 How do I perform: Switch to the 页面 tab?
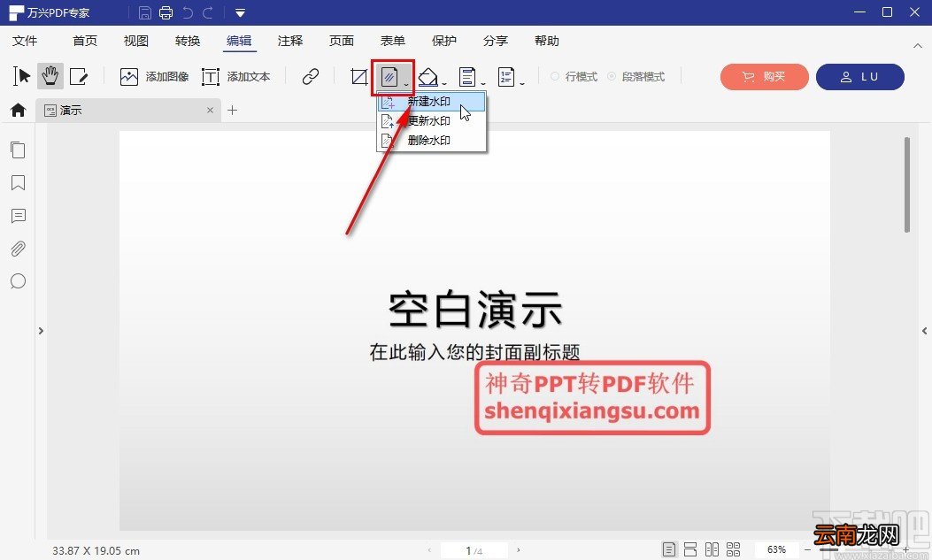(x=342, y=41)
